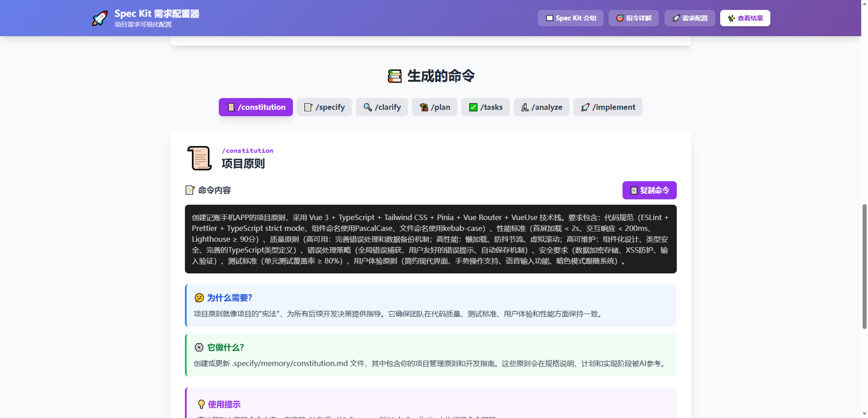Click the light bulb icon beside 使用提示
The width and height of the screenshot is (868, 418).
[202, 404]
